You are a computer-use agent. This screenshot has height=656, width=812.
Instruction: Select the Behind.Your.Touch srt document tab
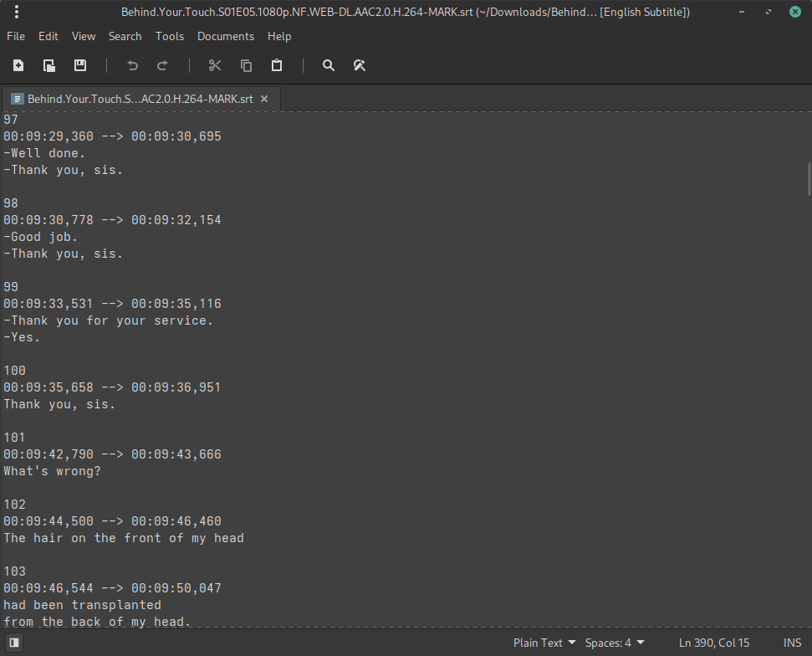tap(140, 99)
